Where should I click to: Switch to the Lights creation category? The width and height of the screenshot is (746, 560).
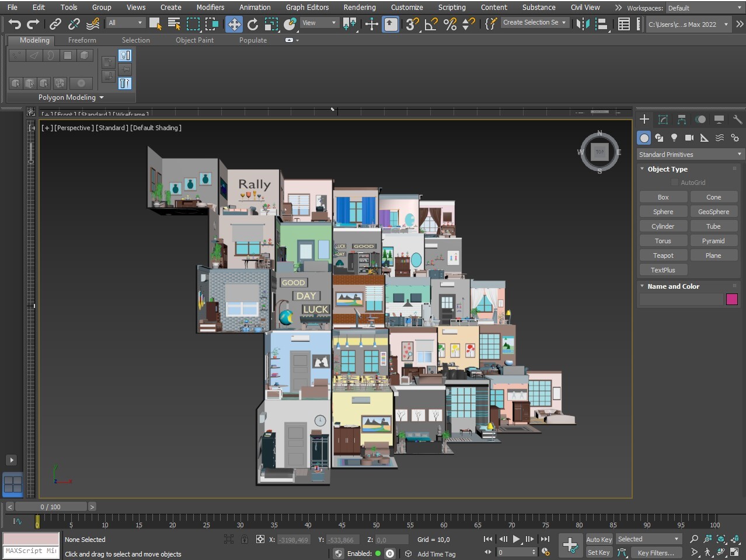click(674, 138)
